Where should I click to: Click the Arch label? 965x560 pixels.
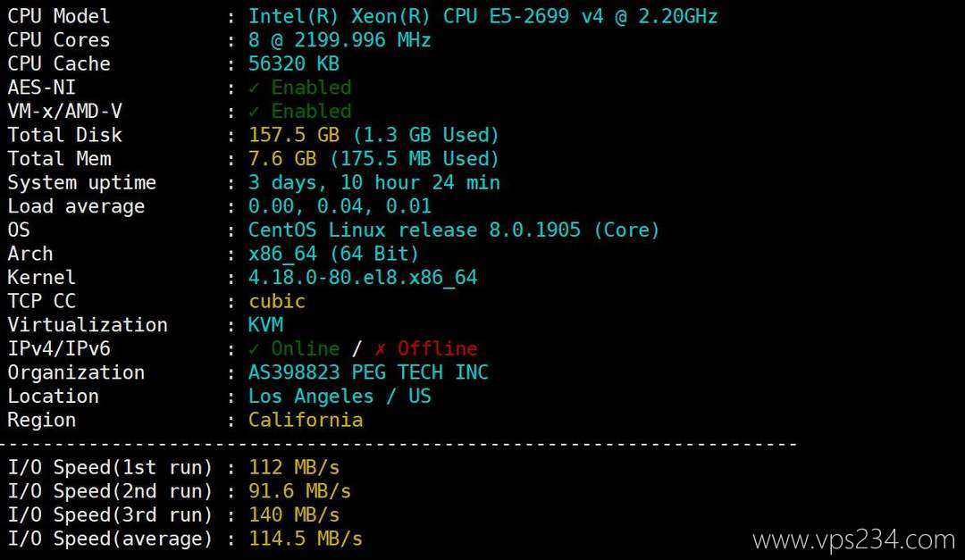pyautogui.click(x=30, y=254)
